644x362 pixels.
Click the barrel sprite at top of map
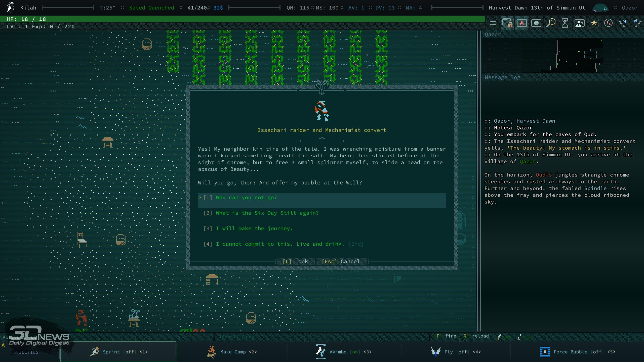click(x=147, y=44)
